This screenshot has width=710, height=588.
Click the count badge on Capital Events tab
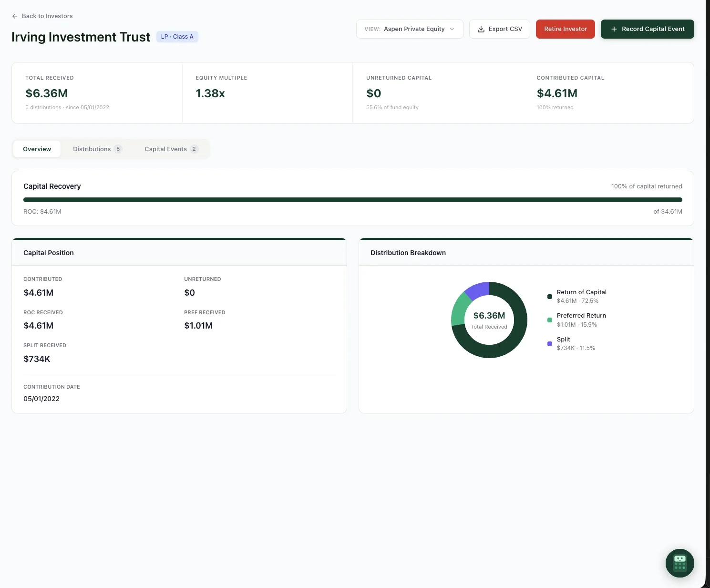pos(194,149)
